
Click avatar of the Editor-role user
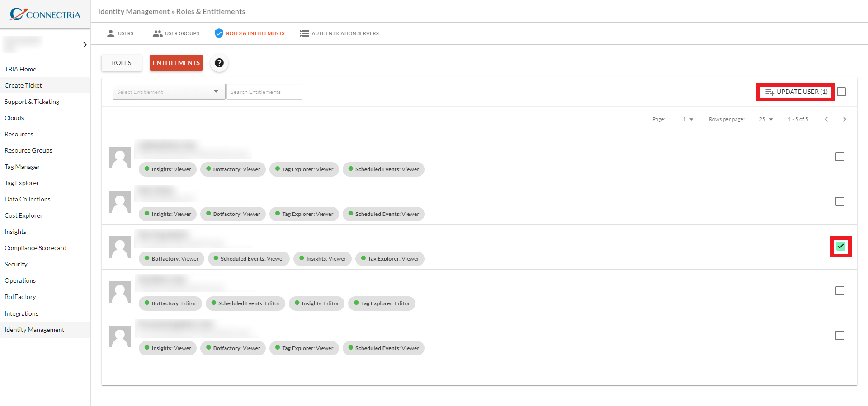tap(120, 292)
